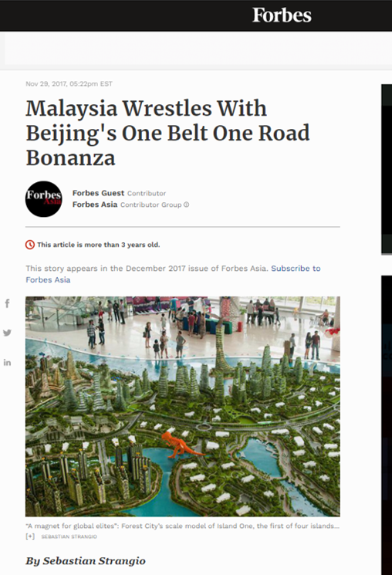Click the truncated caption text under photo
The image size is (392, 575).
182,526
